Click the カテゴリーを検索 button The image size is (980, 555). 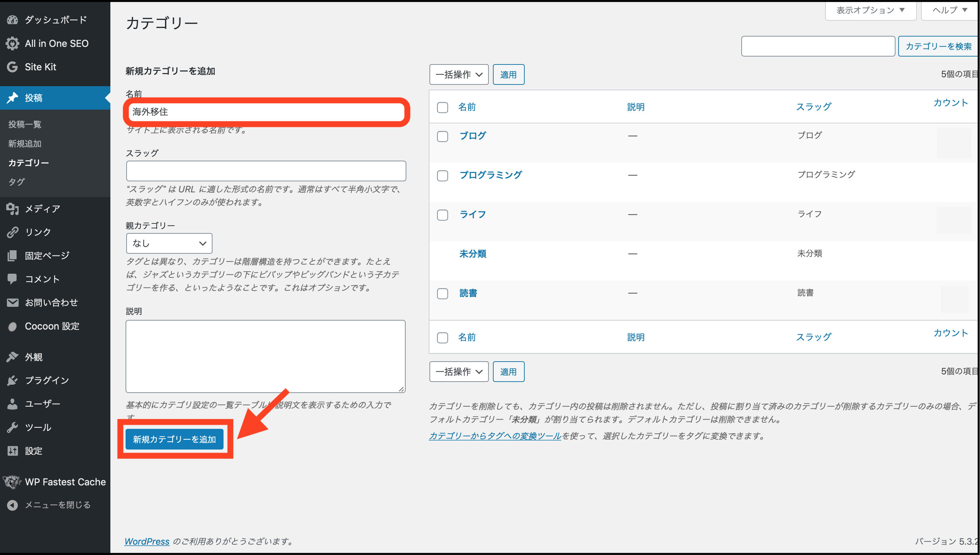[x=939, y=46]
